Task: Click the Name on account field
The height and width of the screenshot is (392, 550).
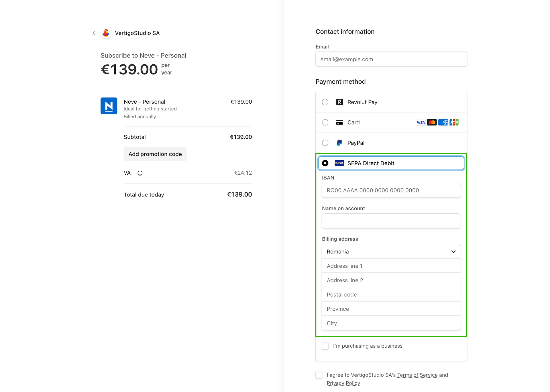Action: click(391, 221)
